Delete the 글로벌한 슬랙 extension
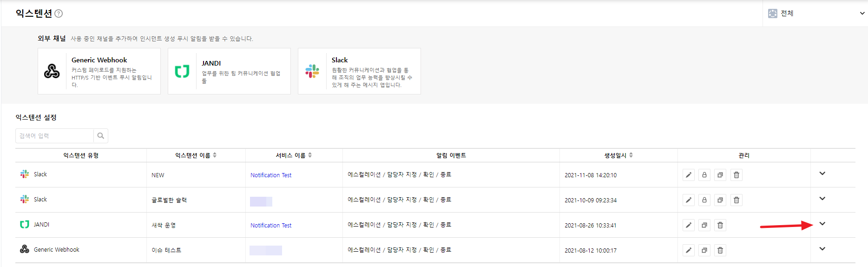The image size is (868, 267). 736,200
